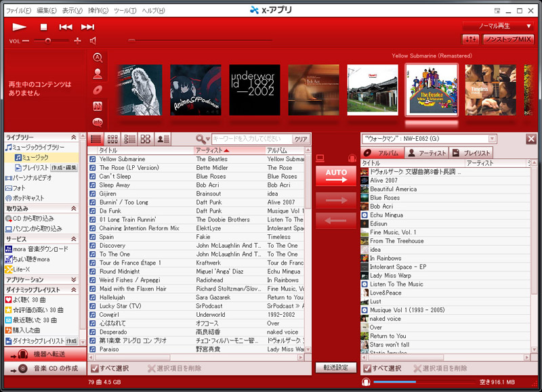Open the ツール(T) menu
542x392 pixels.
pos(125,11)
